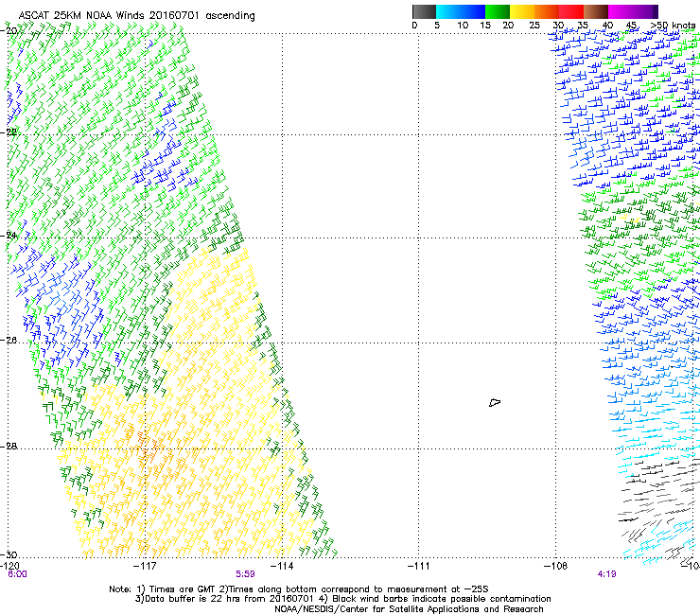This screenshot has height=615, width=700.
Task: Click the brown 35-40 knots legend segment
Action: tap(596, 11)
